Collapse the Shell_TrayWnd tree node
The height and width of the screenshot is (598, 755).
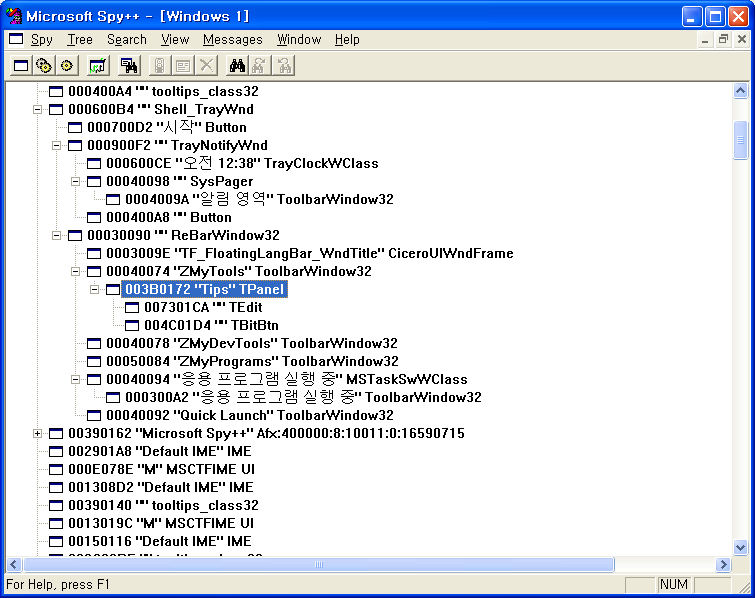pos(38,109)
